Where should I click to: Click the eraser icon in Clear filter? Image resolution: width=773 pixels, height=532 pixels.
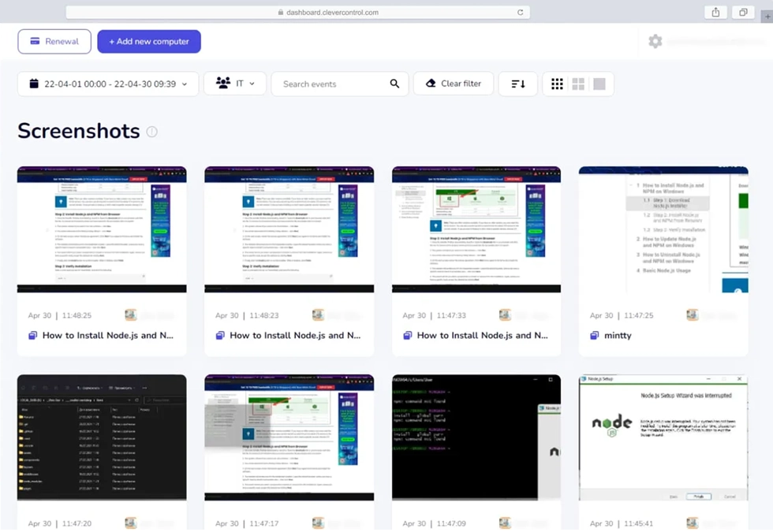coord(431,84)
